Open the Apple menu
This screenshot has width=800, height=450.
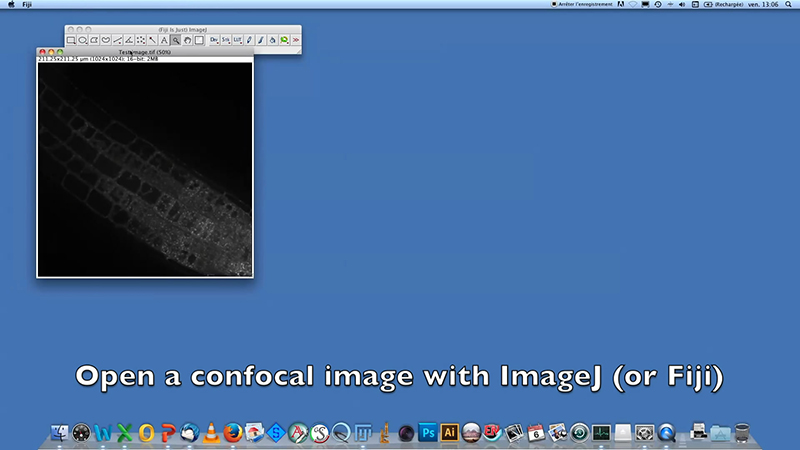(11, 5)
